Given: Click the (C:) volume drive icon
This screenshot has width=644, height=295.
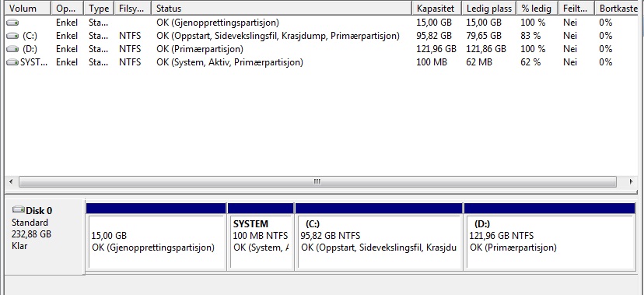Looking at the screenshot, I should pos(12,36).
